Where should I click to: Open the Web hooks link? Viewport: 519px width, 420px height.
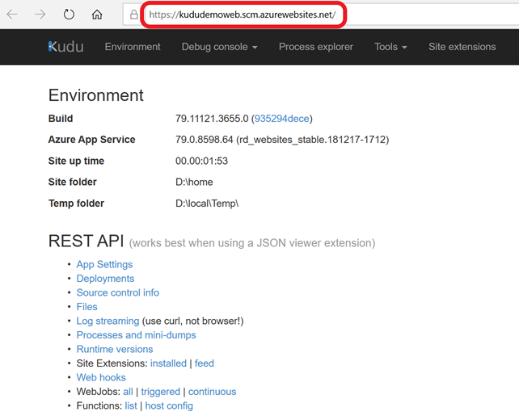pyautogui.click(x=101, y=377)
